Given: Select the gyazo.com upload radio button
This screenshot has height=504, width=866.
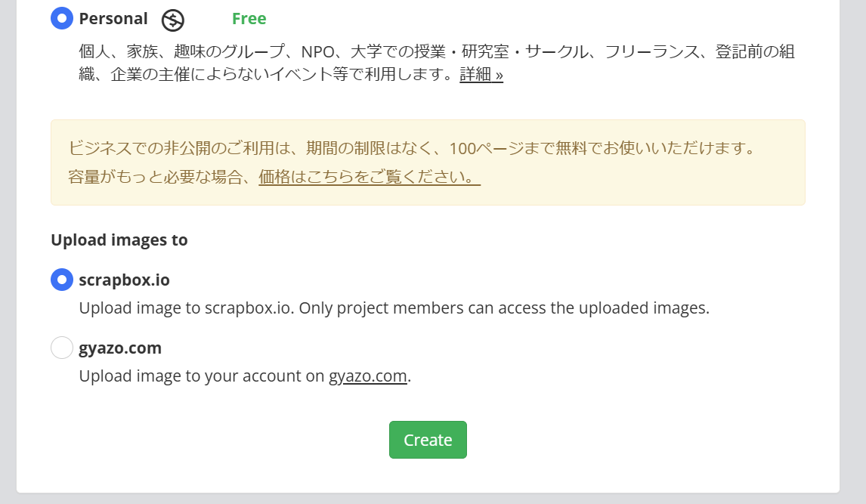Looking at the screenshot, I should [x=62, y=348].
